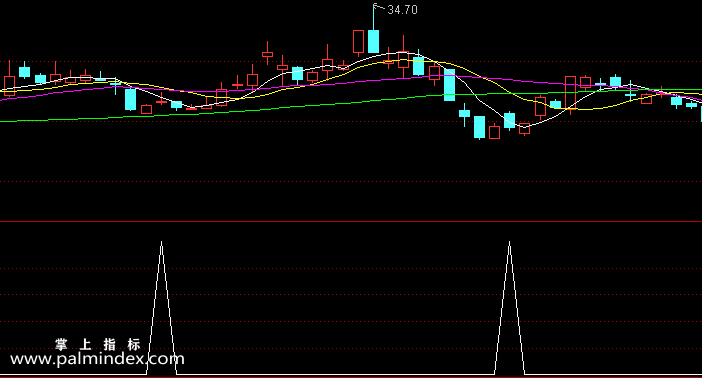Click the tip of the right white indicator spike
This screenshot has width=702, height=378.
pos(509,242)
